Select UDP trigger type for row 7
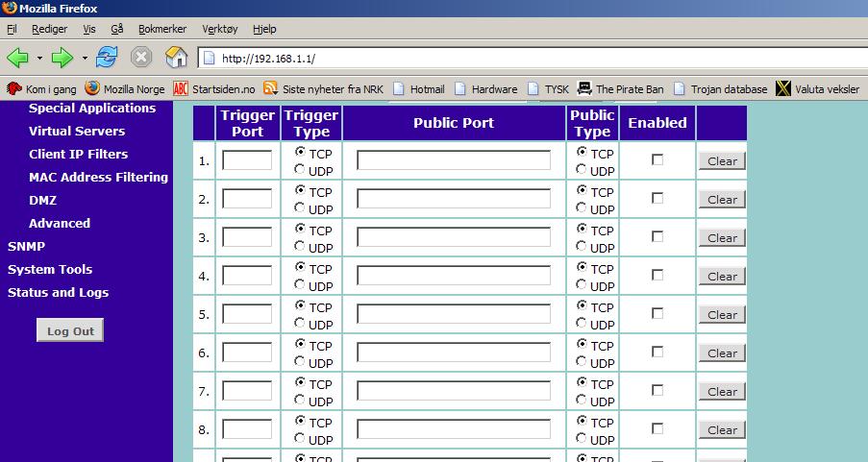 [x=300, y=399]
